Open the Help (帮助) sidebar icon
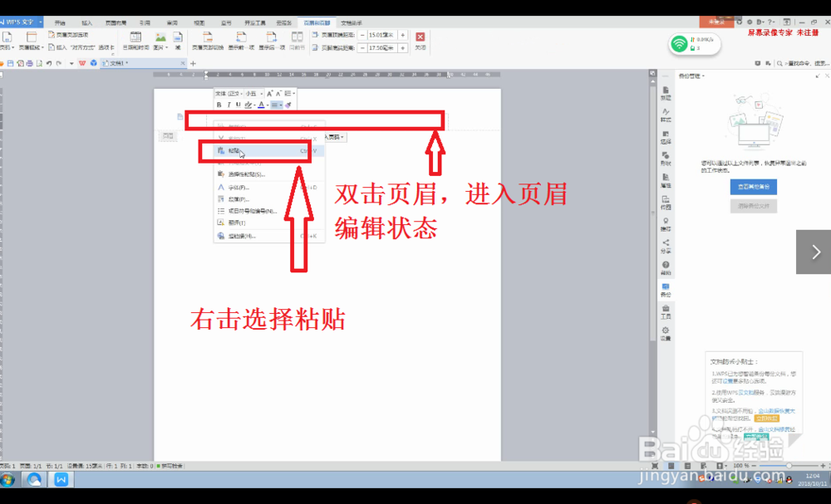The height and width of the screenshot is (504, 831). (x=666, y=268)
